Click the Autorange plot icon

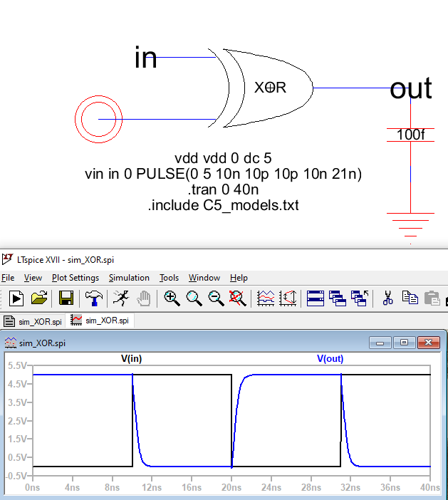click(x=266, y=298)
